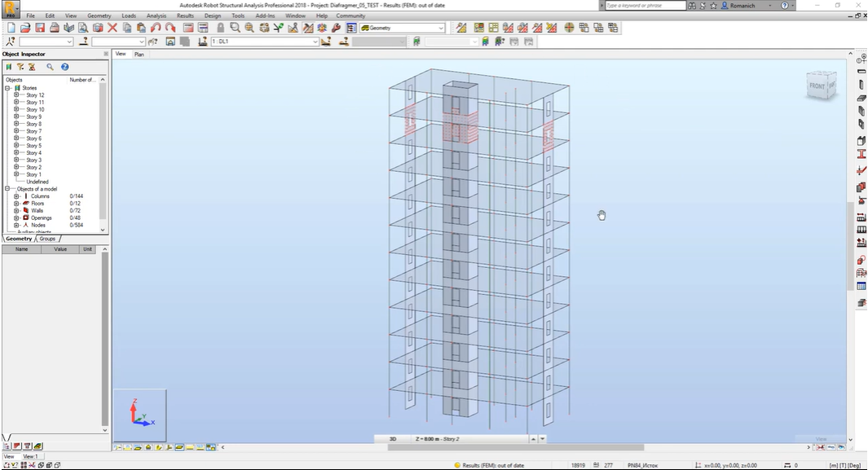Expand the Story 12 tree node

pyautogui.click(x=16, y=95)
